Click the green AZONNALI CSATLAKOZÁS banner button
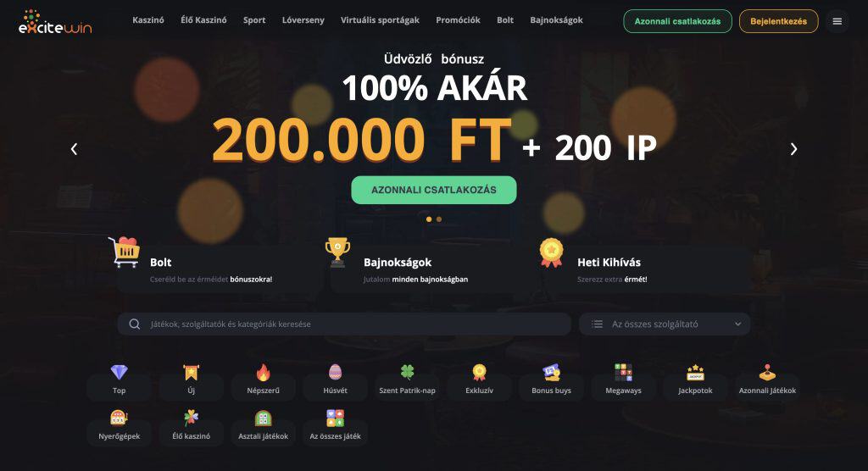 pyautogui.click(x=434, y=190)
